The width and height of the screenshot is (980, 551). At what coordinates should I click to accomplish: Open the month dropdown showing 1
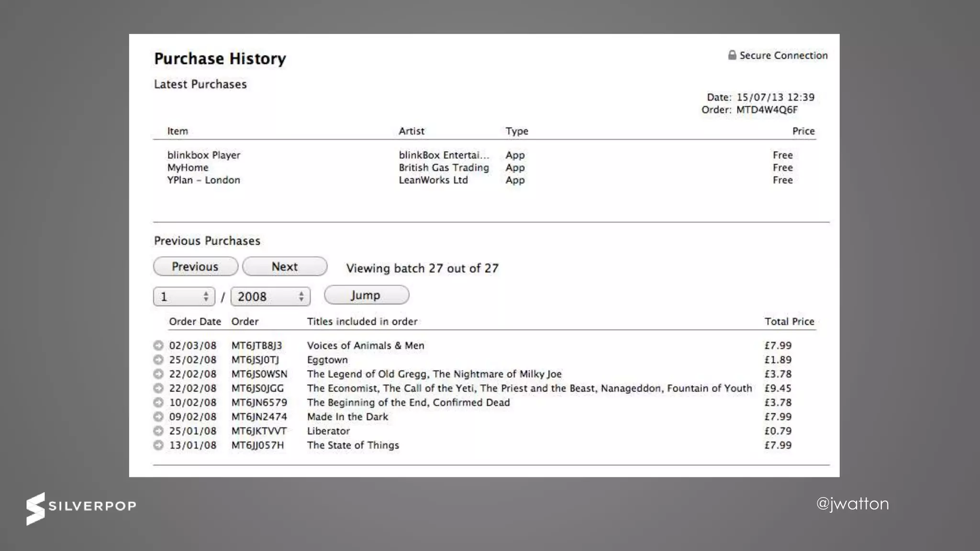click(x=184, y=297)
